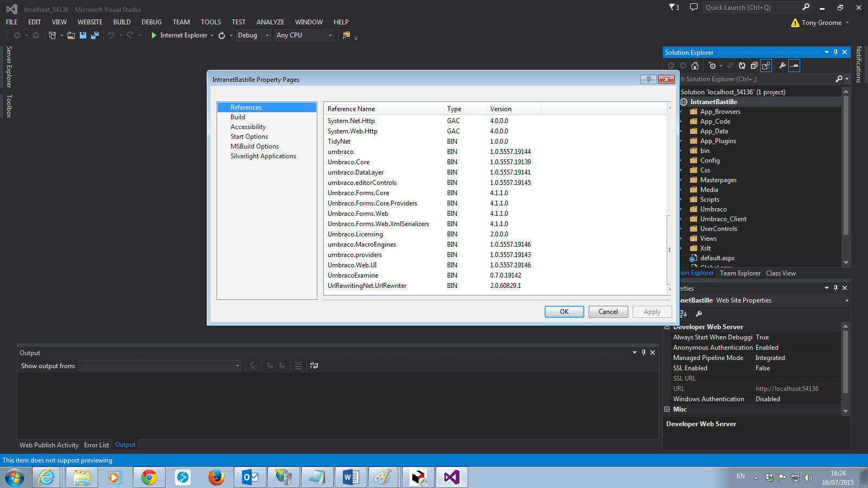Click the Home icon in Solution Explorer
Screen dimensions: 868x488
(x=695, y=66)
